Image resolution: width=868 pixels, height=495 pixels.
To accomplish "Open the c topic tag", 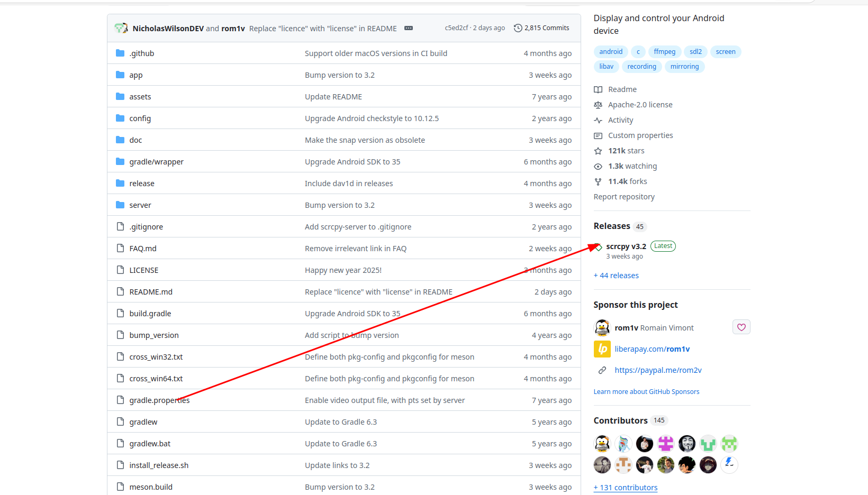I will 638,51.
